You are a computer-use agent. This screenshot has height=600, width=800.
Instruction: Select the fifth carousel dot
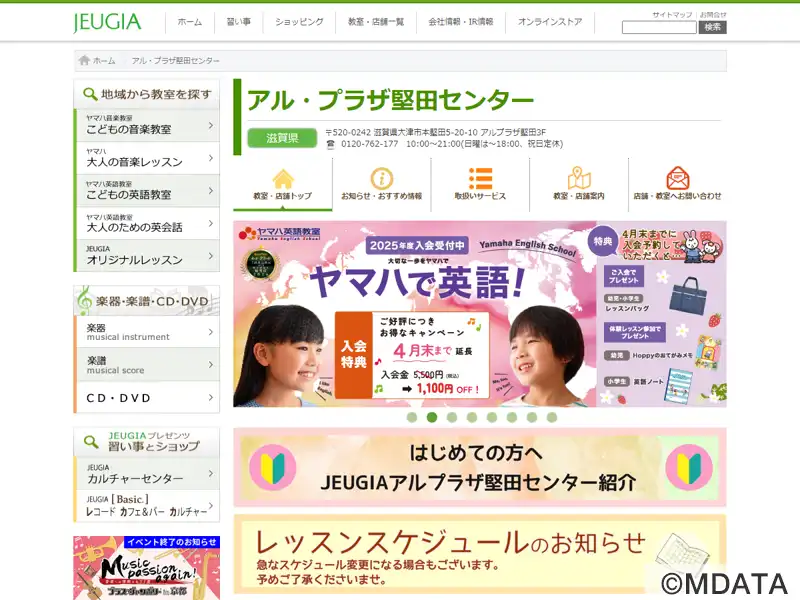click(492, 417)
